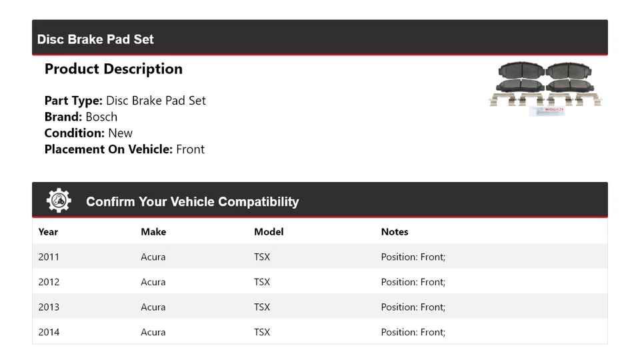The height and width of the screenshot is (364, 640).
Task: Click the Brand: Bosch text
Action: pos(81,117)
